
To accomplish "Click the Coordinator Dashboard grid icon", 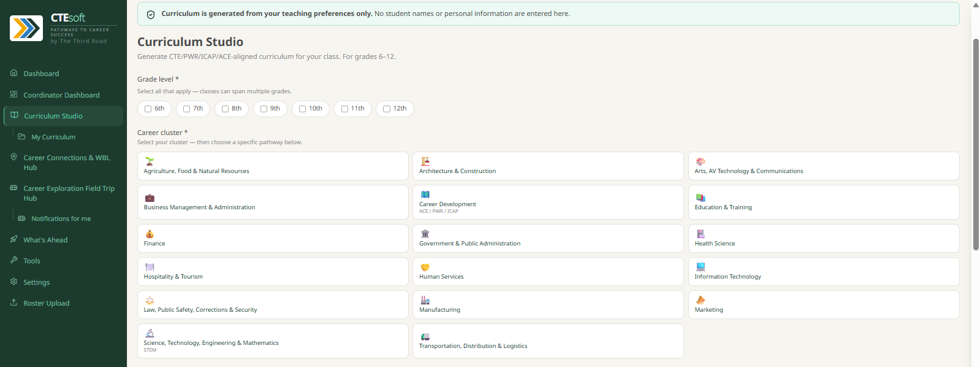I will (x=13, y=95).
